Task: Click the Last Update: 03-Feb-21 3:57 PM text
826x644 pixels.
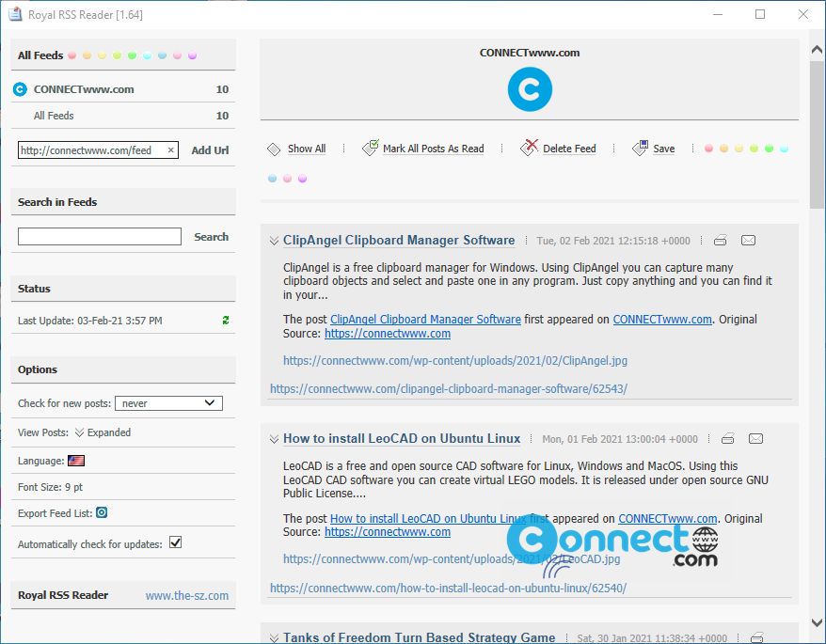Action: pyautogui.click(x=90, y=321)
